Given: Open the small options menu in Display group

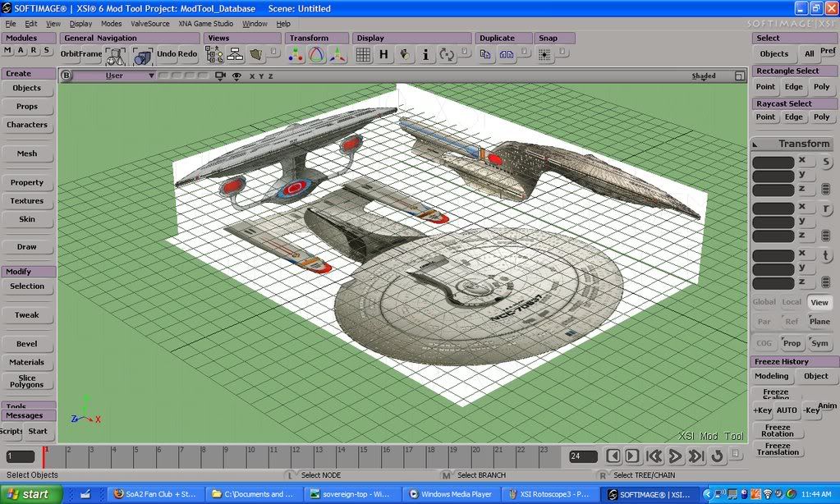Looking at the screenshot, I should click(465, 52).
